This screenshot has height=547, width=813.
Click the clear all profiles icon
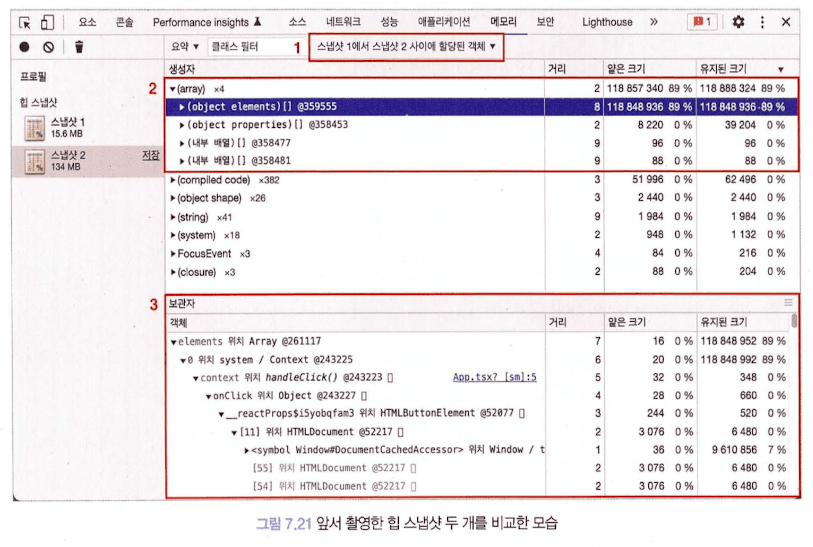tap(48, 46)
